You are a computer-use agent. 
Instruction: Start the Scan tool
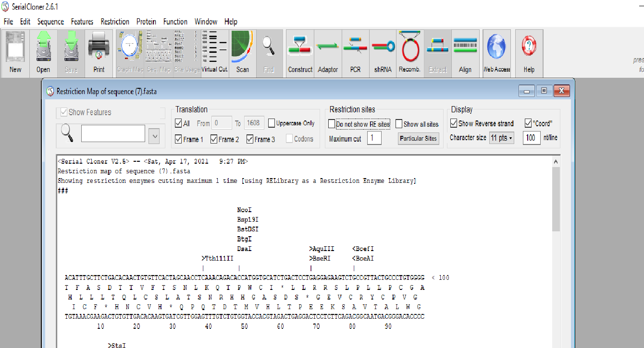243,53
